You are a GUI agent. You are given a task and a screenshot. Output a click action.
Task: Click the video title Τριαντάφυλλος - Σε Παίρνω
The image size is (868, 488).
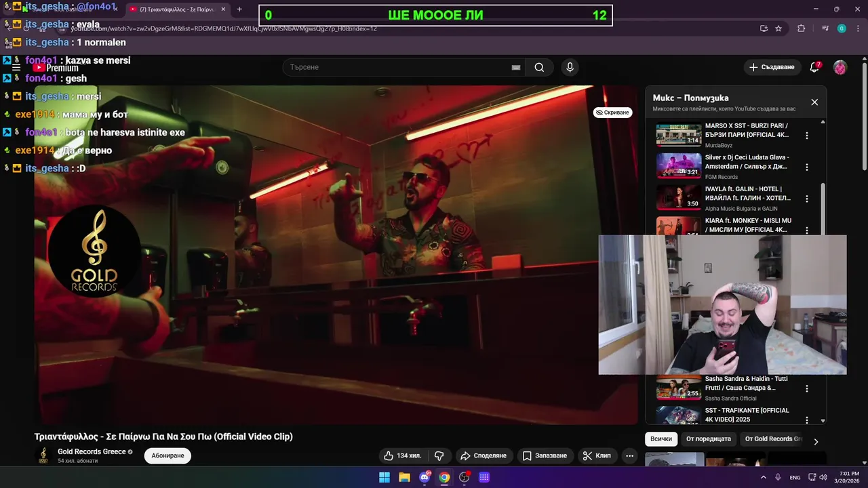pos(163,436)
